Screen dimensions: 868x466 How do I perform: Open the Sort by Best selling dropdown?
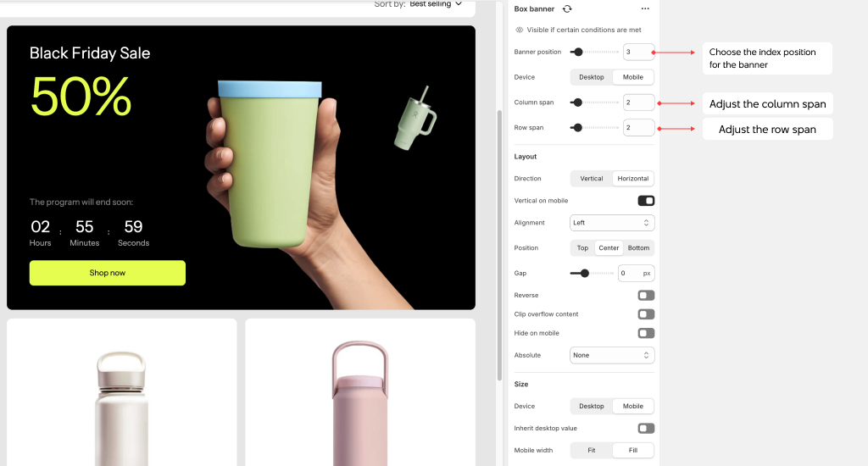click(x=436, y=4)
